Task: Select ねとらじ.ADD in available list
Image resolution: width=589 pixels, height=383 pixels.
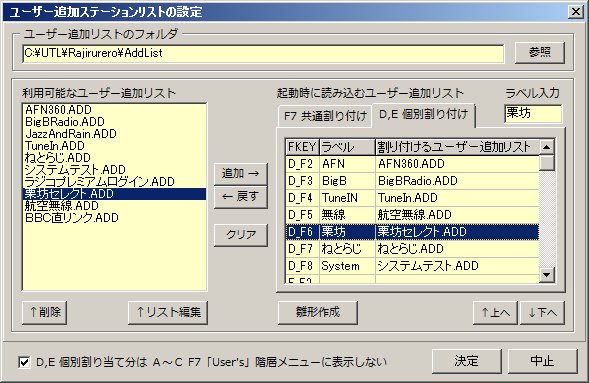Action: [114, 158]
